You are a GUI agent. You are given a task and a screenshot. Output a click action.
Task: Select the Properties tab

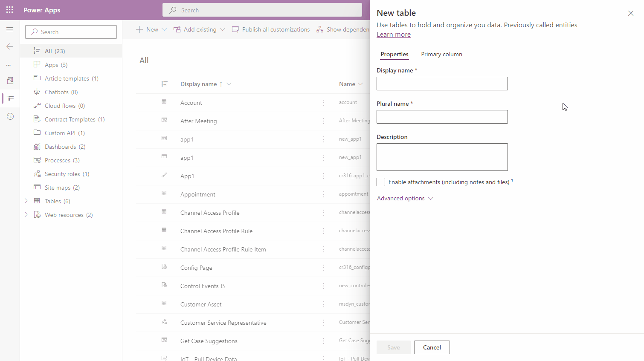coord(394,54)
